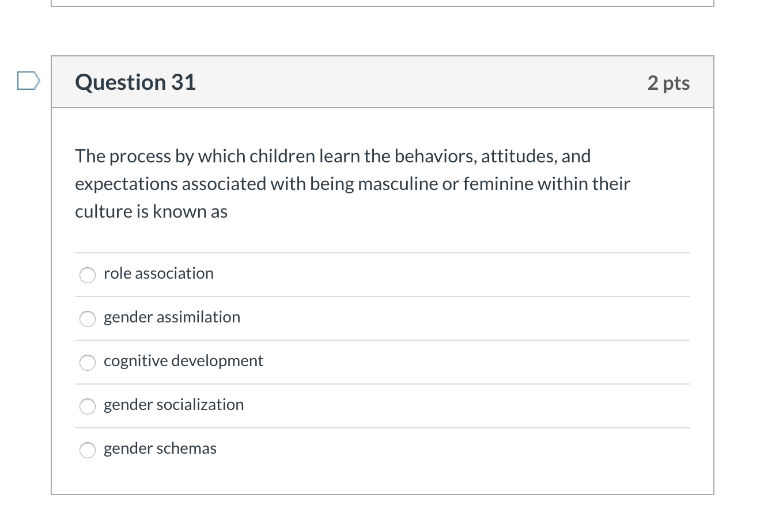The height and width of the screenshot is (532, 764).
Task: Mark the "gender socialization" radio button
Action: pyautogui.click(x=88, y=406)
